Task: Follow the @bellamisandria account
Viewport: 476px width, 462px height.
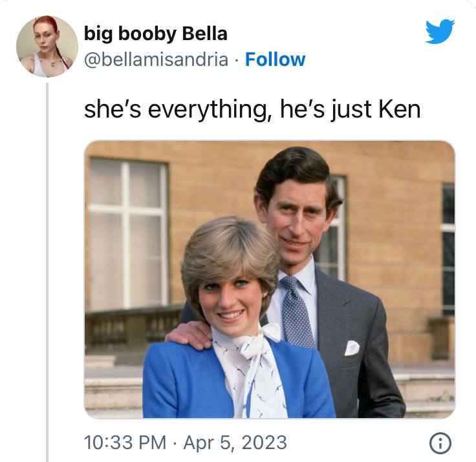Action: coord(275,59)
